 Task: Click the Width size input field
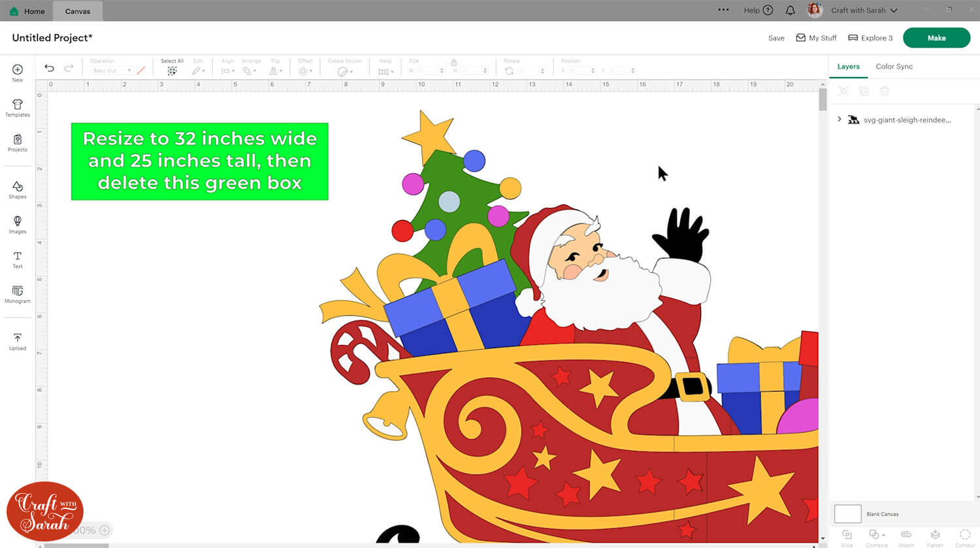click(x=431, y=71)
